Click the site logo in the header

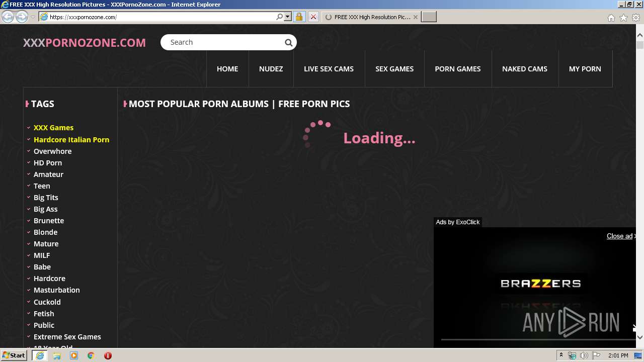point(85,43)
